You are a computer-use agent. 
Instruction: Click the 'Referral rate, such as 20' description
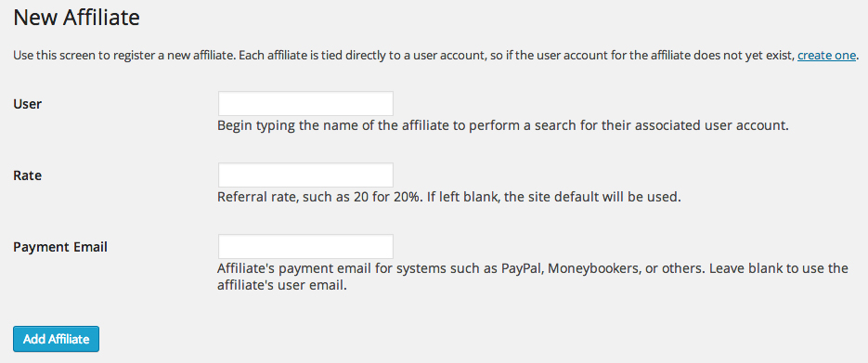click(448, 197)
